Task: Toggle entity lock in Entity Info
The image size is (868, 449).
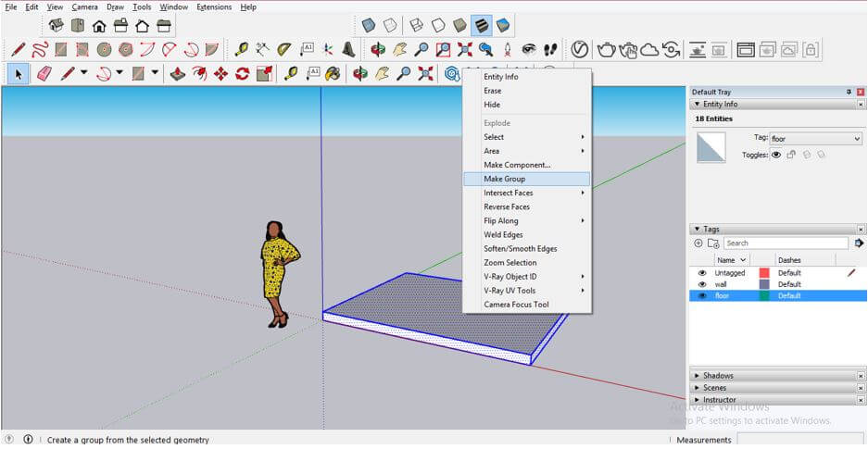Action: (x=792, y=156)
